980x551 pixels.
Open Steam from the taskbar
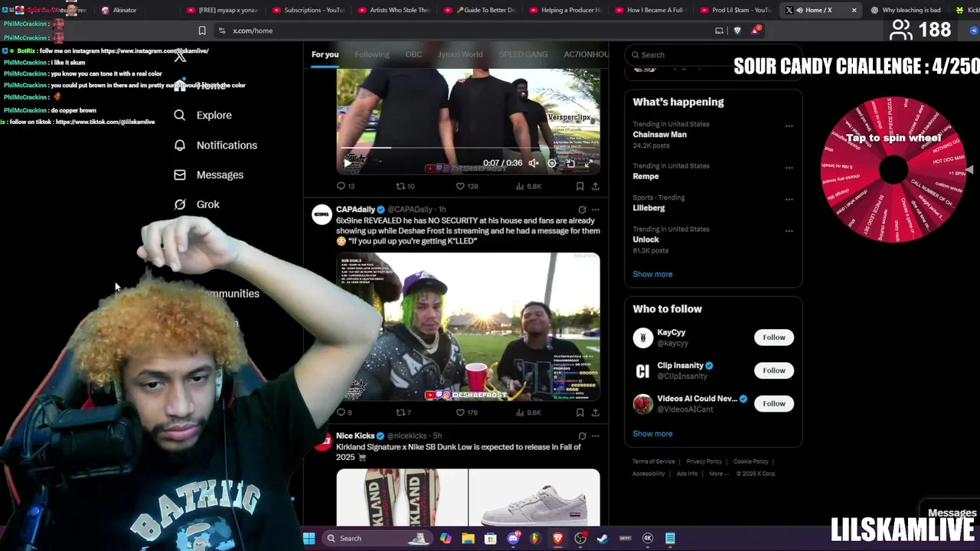click(x=603, y=538)
